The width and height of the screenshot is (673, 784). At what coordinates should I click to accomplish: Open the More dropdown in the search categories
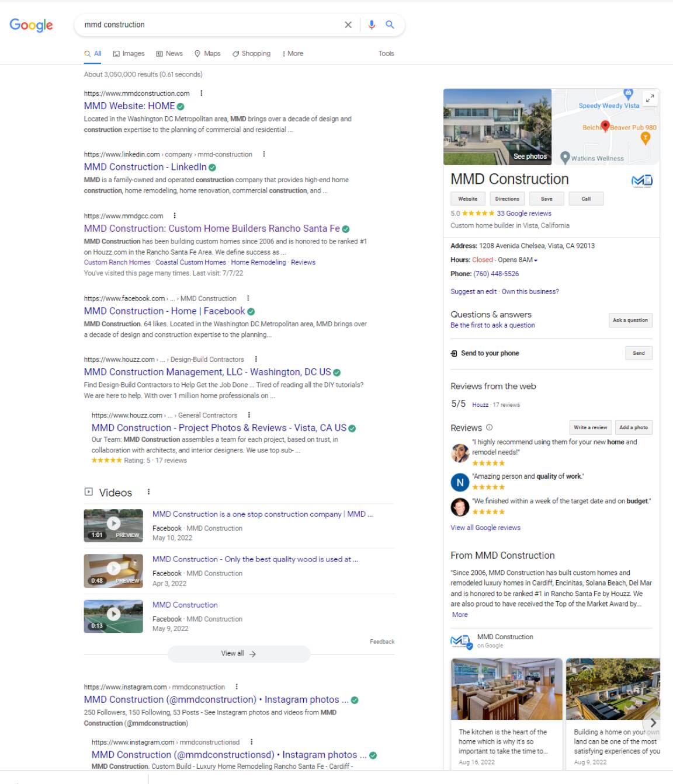point(292,53)
